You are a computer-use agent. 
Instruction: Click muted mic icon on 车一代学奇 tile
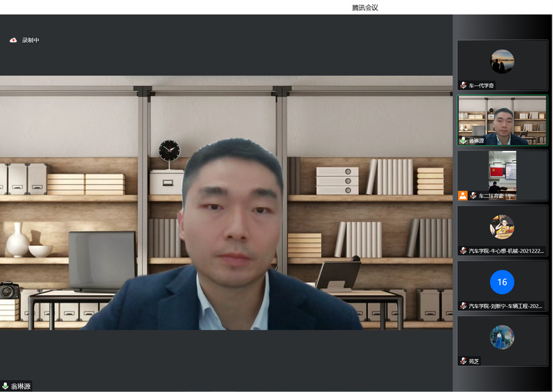click(463, 85)
